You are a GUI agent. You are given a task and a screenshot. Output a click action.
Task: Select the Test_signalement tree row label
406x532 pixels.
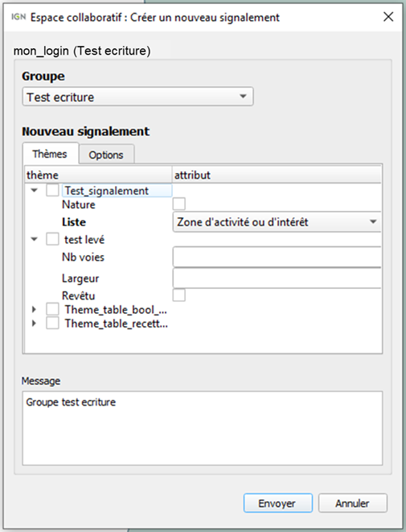pos(107,191)
